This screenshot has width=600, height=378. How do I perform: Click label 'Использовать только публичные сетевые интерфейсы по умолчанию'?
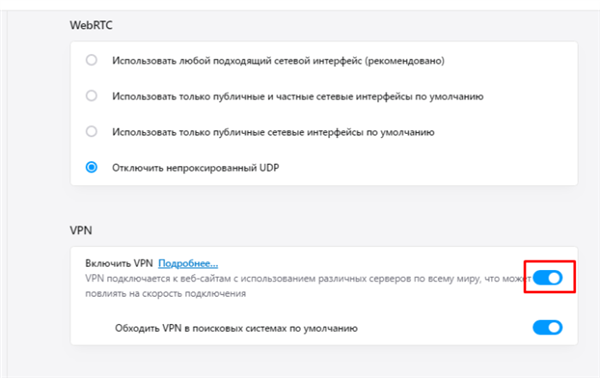click(x=273, y=132)
